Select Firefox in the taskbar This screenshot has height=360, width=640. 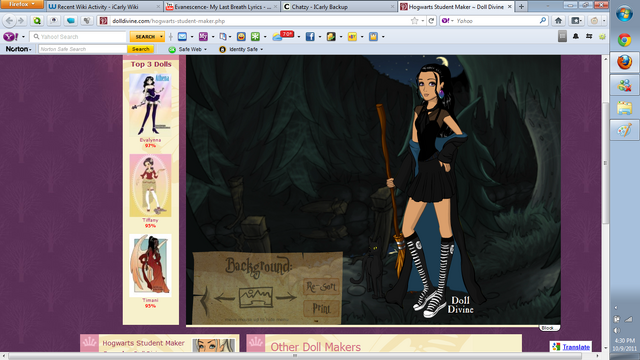[624, 62]
